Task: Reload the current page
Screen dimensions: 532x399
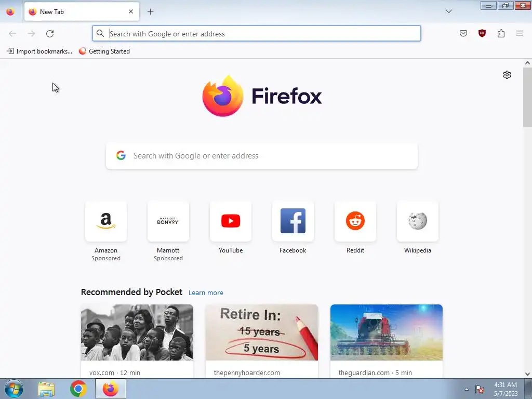Action: (50, 34)
